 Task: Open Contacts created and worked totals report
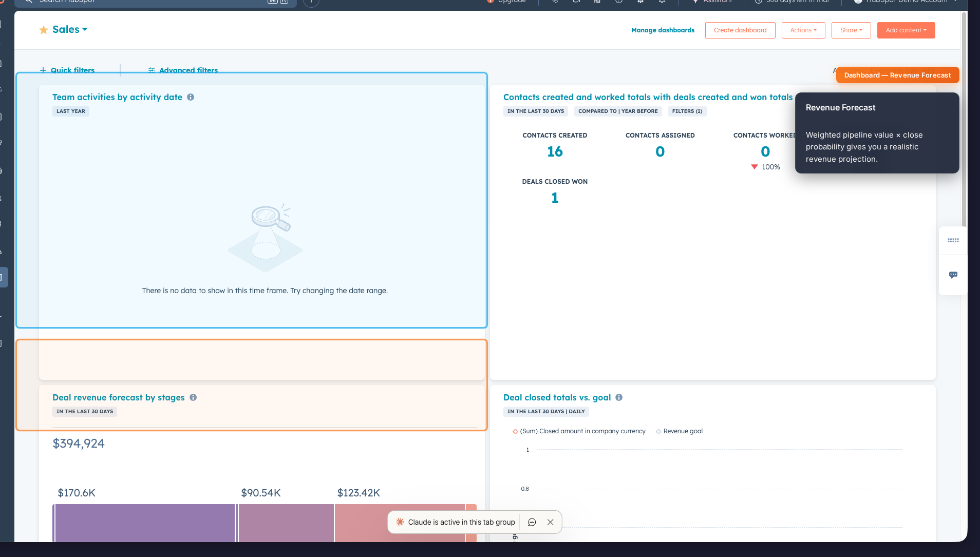(x=648, y=97)
